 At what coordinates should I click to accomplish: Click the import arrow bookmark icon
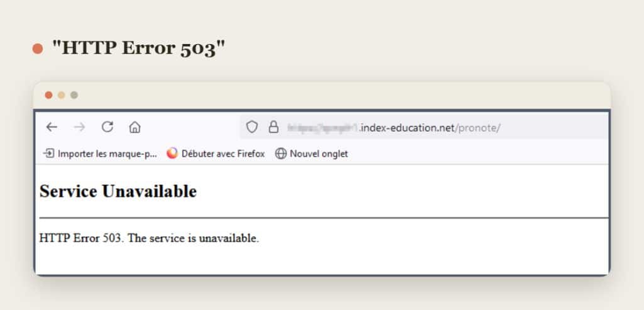[x=49, y=153]
